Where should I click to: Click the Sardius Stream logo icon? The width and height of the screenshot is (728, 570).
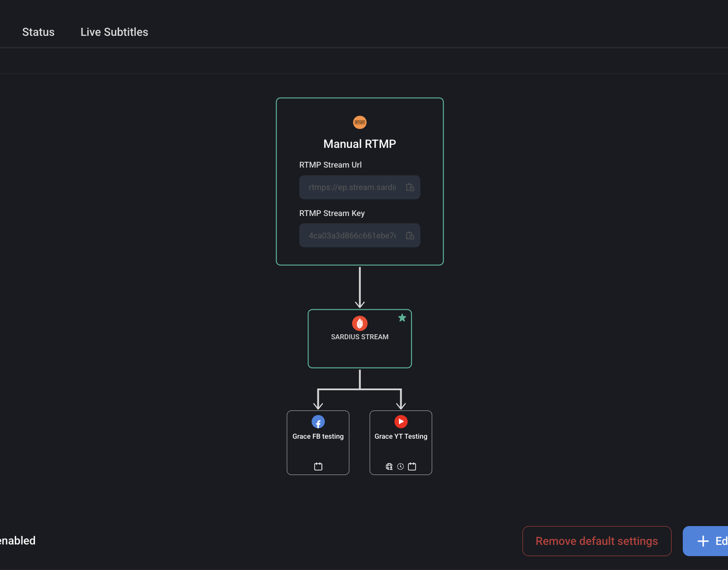(360, 323)
